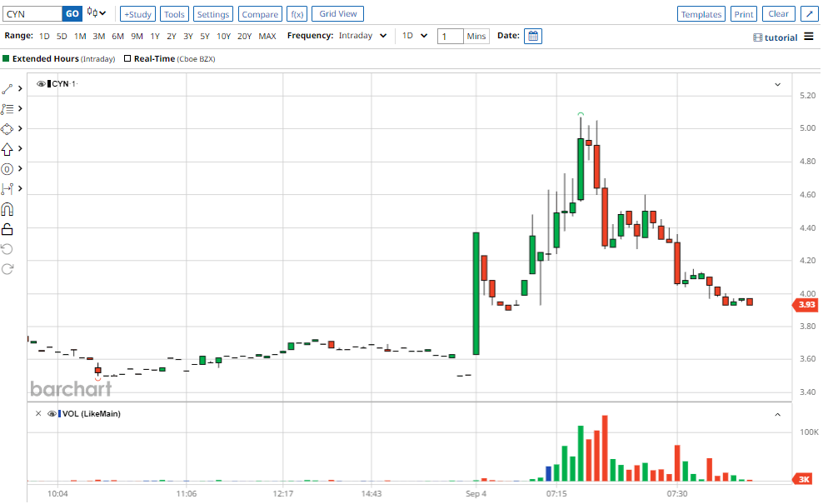Click the GO button

(72, 13)
